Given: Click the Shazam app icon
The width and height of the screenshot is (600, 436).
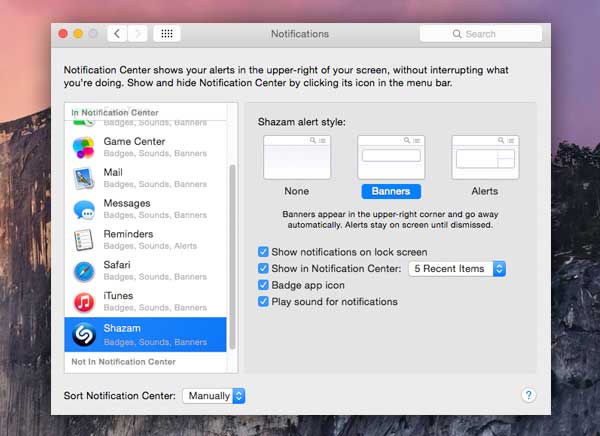Looking at the screenshot, I should point(84,335).
